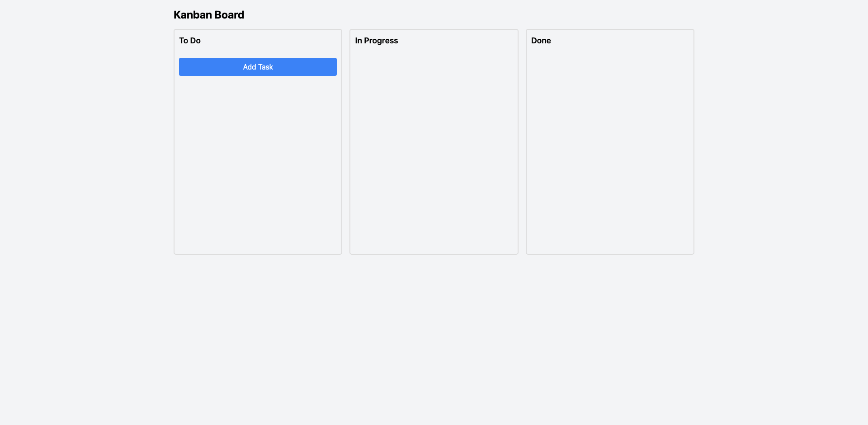Viewport: 868px width, 425px height.
Task: Click the word "Progress" in the middle column heading
Action: pos(381,41)
